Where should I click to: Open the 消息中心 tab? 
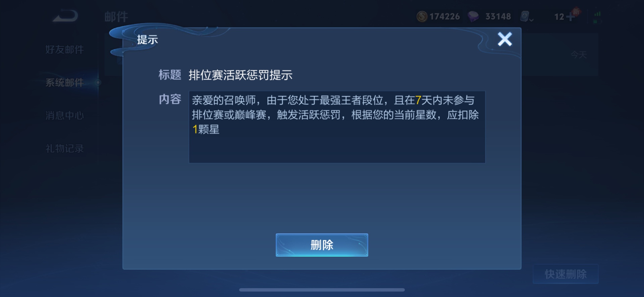tap(65, 116)
